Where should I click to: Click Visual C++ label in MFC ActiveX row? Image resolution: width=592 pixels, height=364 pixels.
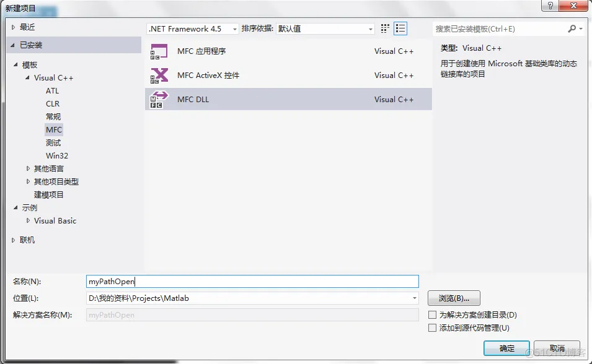pyautogui.click(x=394, y=76)
